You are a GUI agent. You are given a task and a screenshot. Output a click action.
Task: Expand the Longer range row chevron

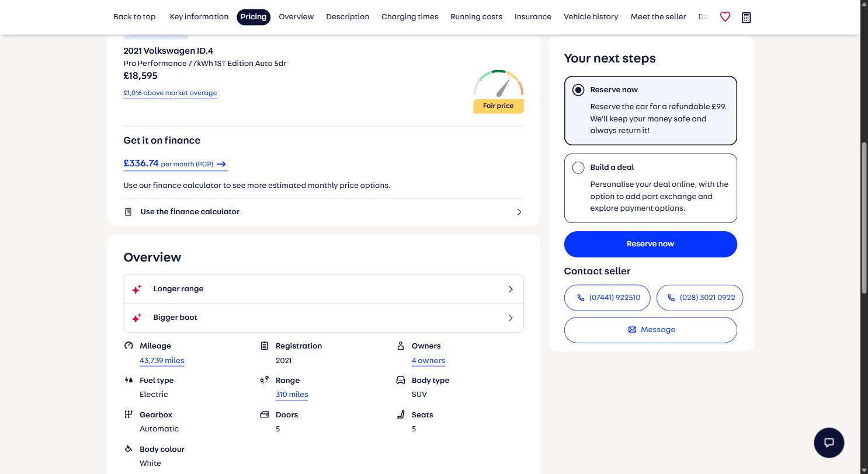[511, 289]
